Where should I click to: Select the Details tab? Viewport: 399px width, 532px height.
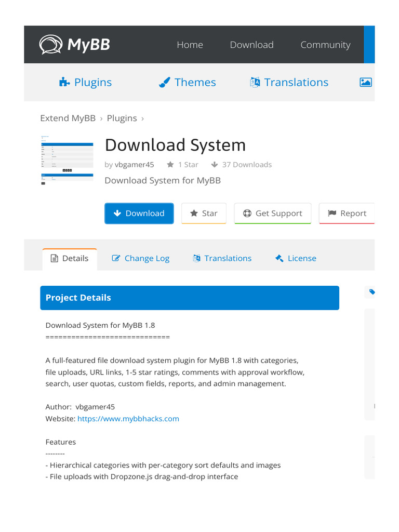(70, 259)
